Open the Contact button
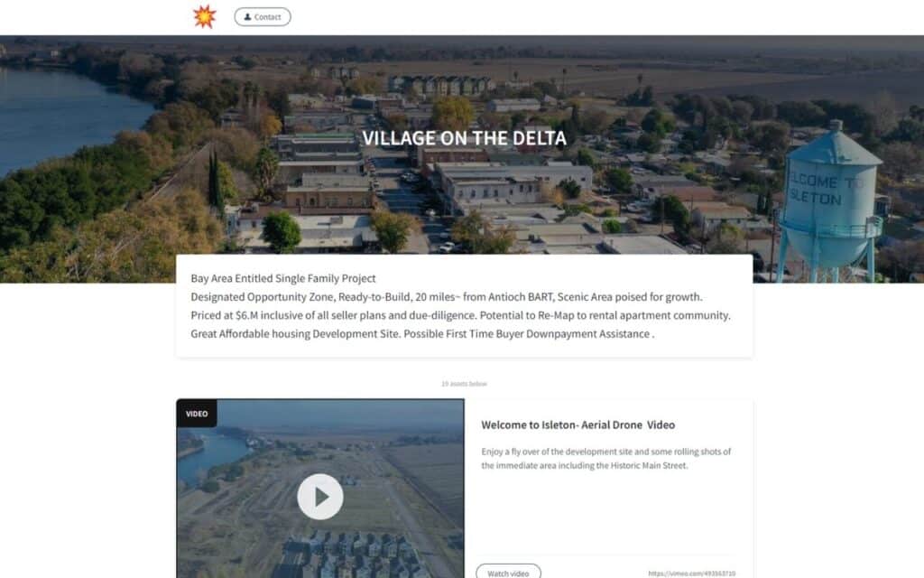The image size is (924, 578). coord(263,17)
